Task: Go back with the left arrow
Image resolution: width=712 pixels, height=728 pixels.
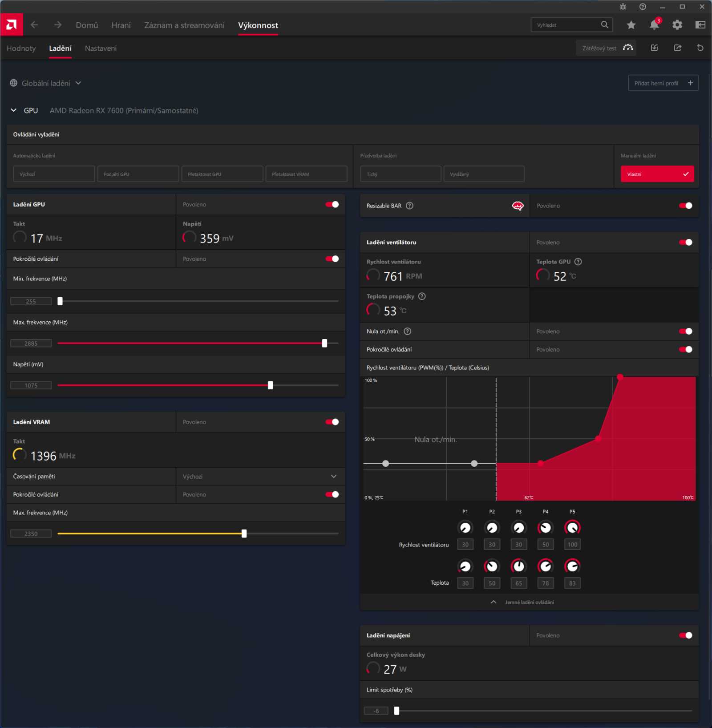Action: (34, 25)
